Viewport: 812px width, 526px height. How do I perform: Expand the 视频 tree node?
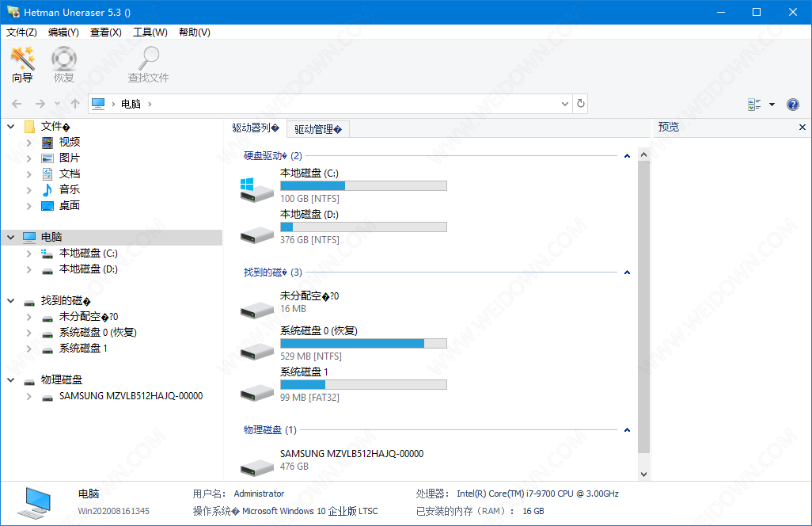click(29, 142)
